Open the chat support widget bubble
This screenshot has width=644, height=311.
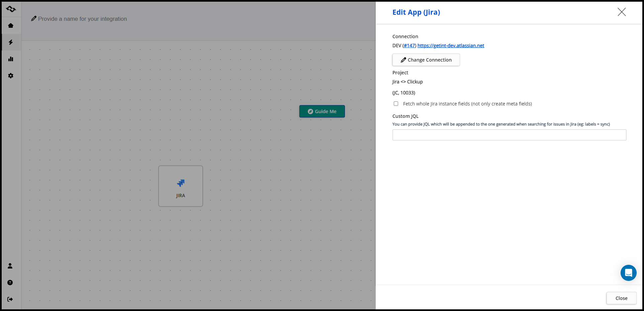(x=628, y=273)
